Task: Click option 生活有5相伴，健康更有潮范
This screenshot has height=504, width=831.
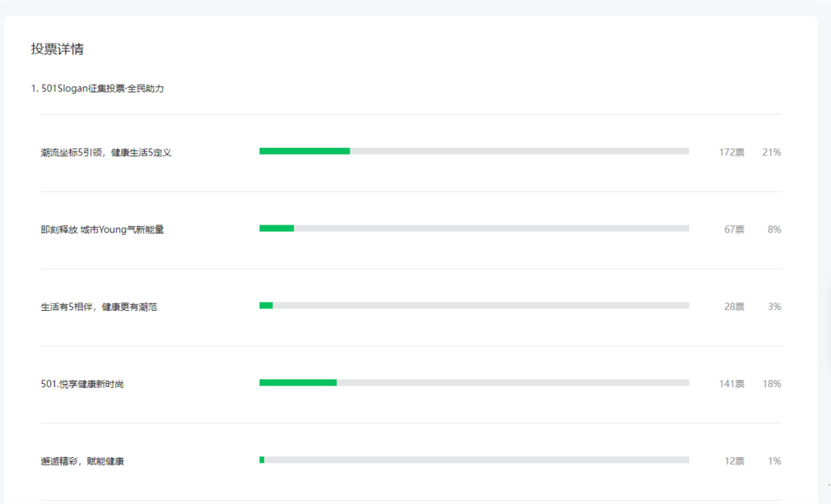Action: (99, 307)
